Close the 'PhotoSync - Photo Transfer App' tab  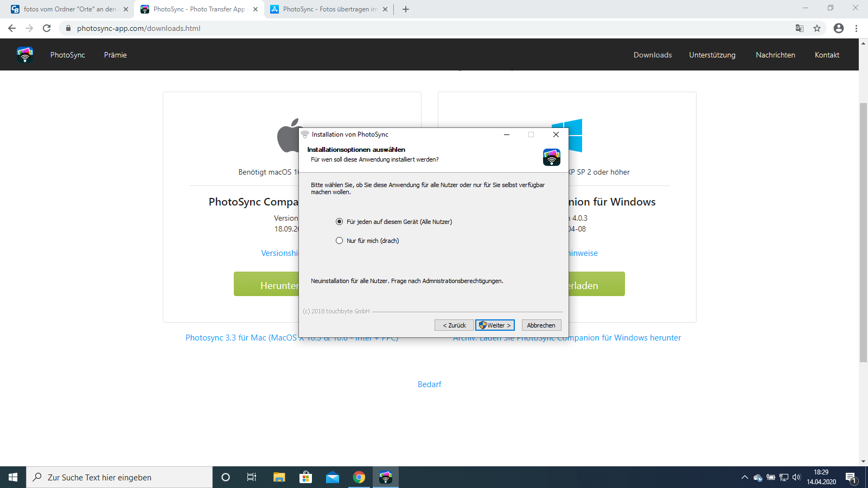coord(256,9)
